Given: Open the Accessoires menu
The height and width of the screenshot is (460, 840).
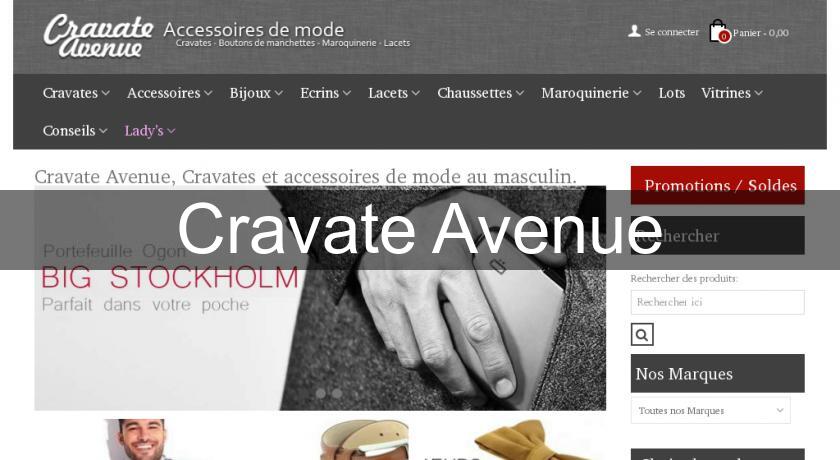Looking at the screenshot, I should (x=169, y=93).
